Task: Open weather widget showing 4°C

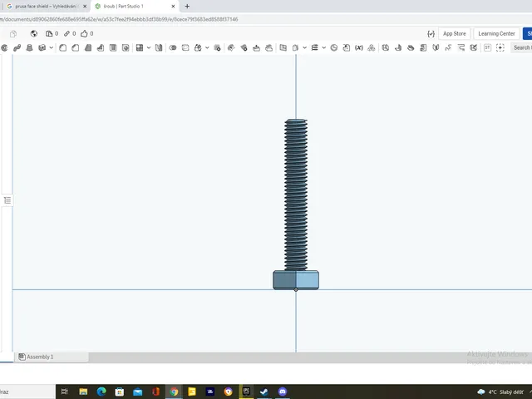Action: click(x=500, y=392)
